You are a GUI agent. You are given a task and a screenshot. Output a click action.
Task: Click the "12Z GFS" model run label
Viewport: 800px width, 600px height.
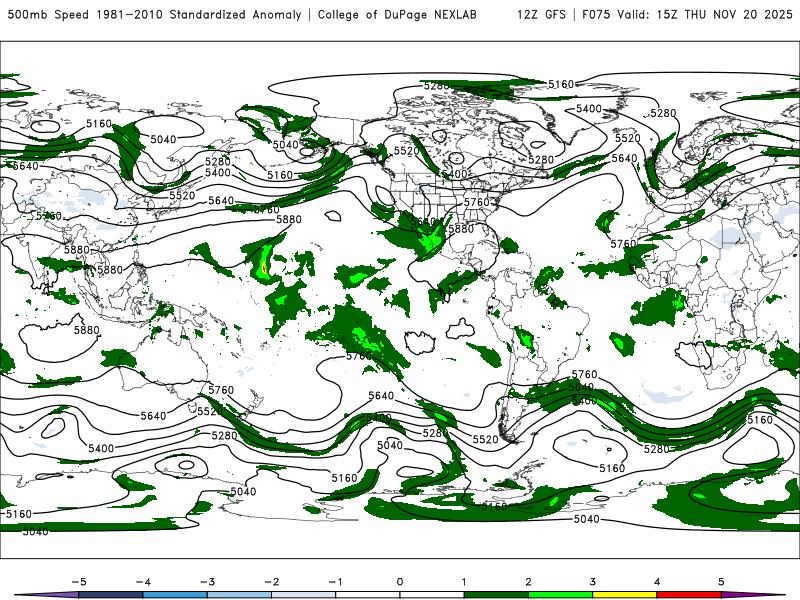(541, 14)
